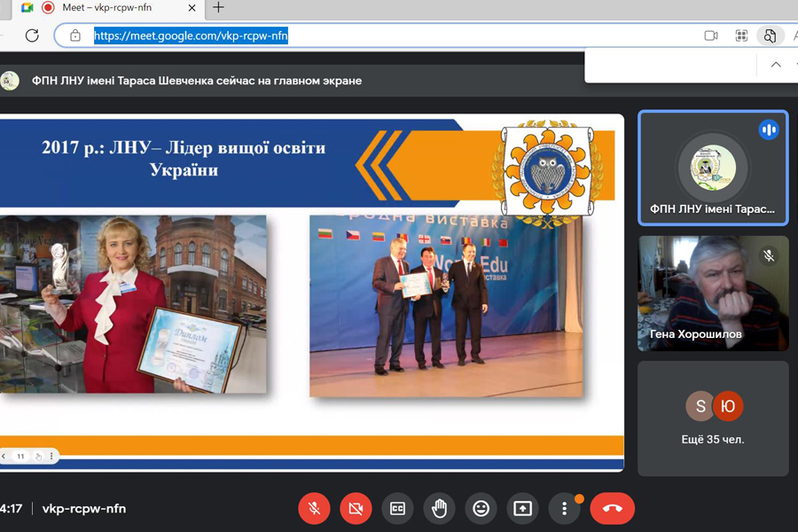Click the find-on-page search icon
Screen dimensions: 798x532
770,35
